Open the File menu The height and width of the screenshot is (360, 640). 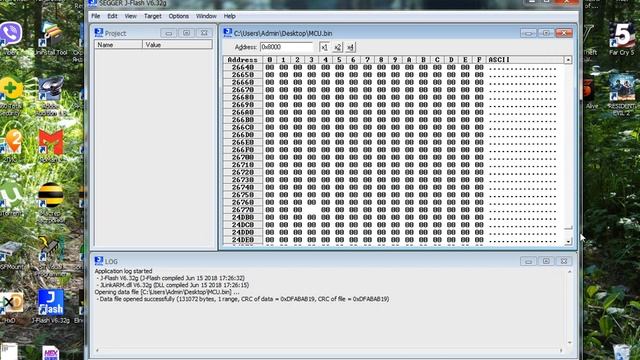96,16
